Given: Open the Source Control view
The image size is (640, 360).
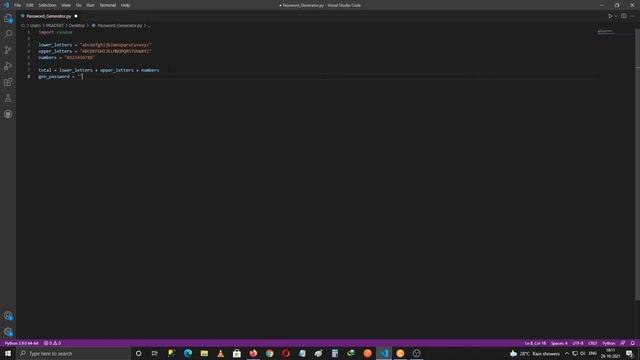Looking at the screenshot, I should tap(8, 50).
